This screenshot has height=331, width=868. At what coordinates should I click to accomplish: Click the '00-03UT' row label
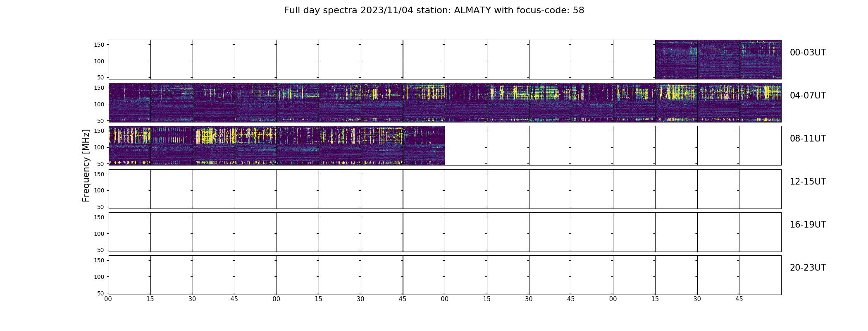pos(808,53)
